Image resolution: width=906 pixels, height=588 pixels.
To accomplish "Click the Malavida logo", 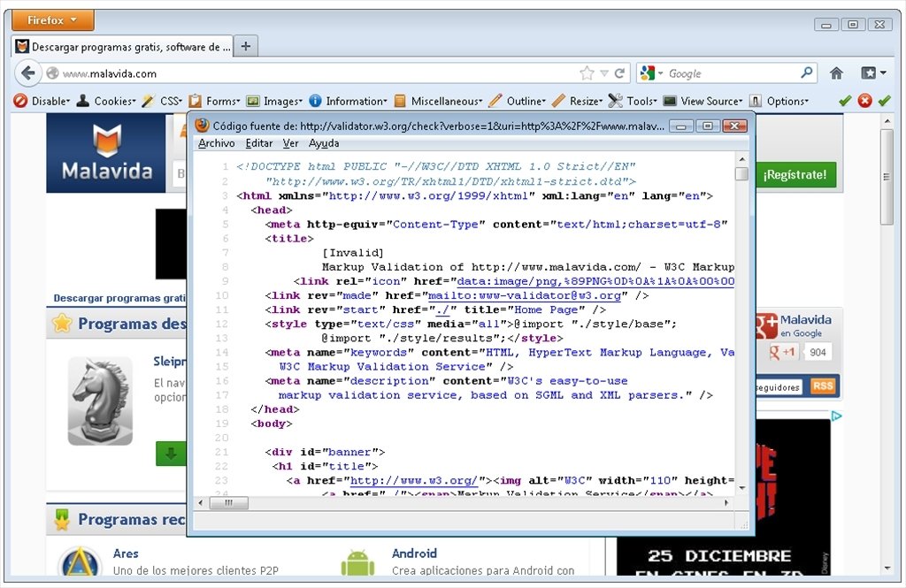I will (x=107, y=153).
